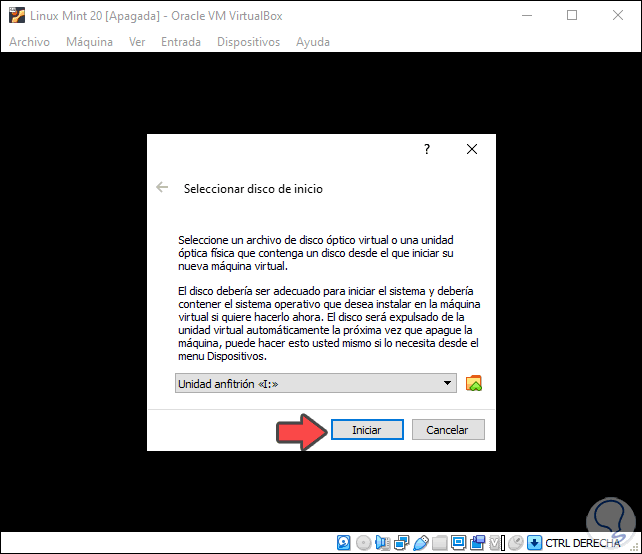Open the Archivo menu
The width and height of the screenshot is (642, 554).
29,42
